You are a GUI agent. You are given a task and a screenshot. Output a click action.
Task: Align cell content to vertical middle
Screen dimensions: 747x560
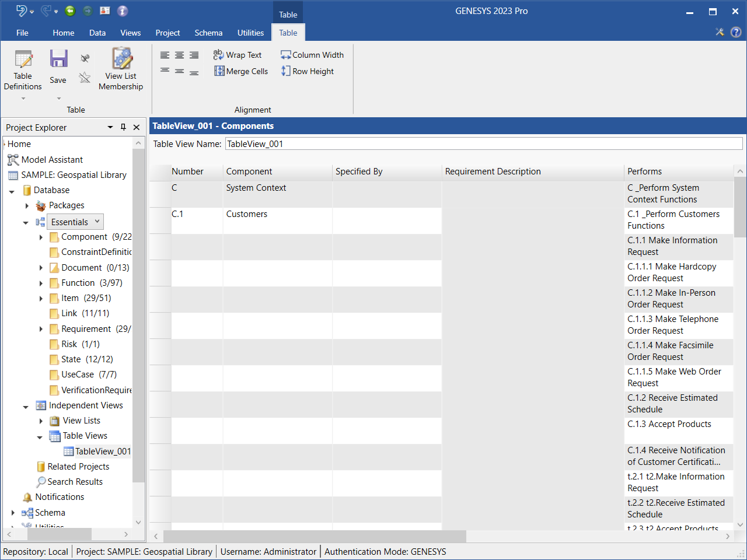[x=180, y=71]
